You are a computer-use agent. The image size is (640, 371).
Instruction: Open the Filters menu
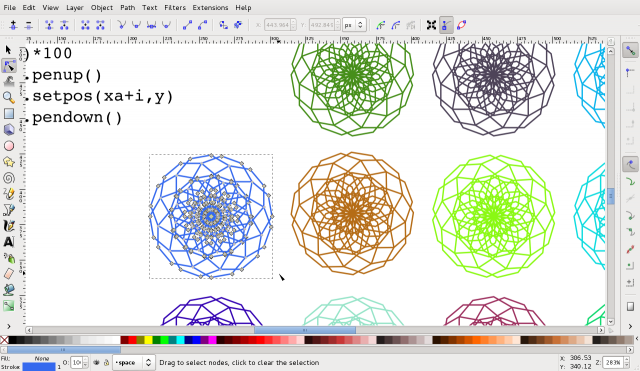(x=175, y=7)
